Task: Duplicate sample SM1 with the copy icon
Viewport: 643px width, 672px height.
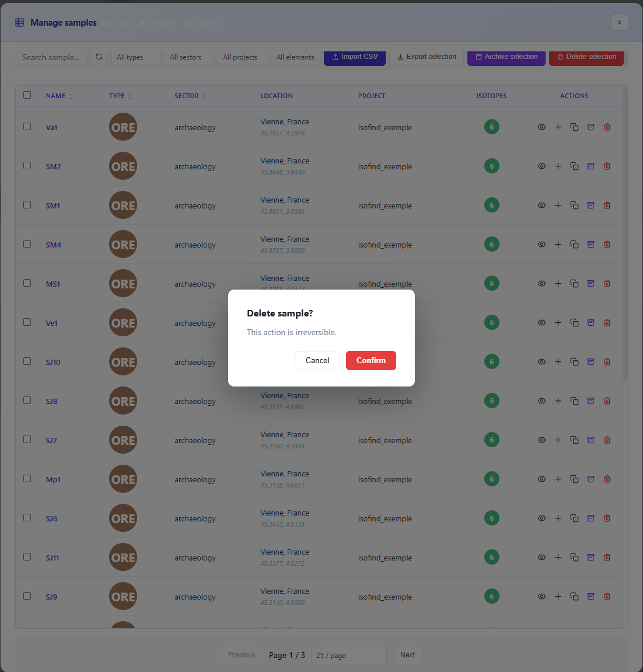Action: click(x=574, y=206)
